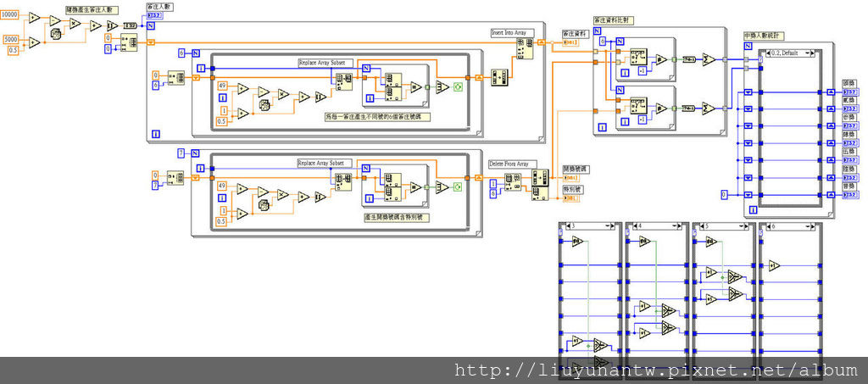Screen dimensions: 868x384
Task: Click the 10000 numeric constant
Action: pyautogui.click(x=9, y=14)
